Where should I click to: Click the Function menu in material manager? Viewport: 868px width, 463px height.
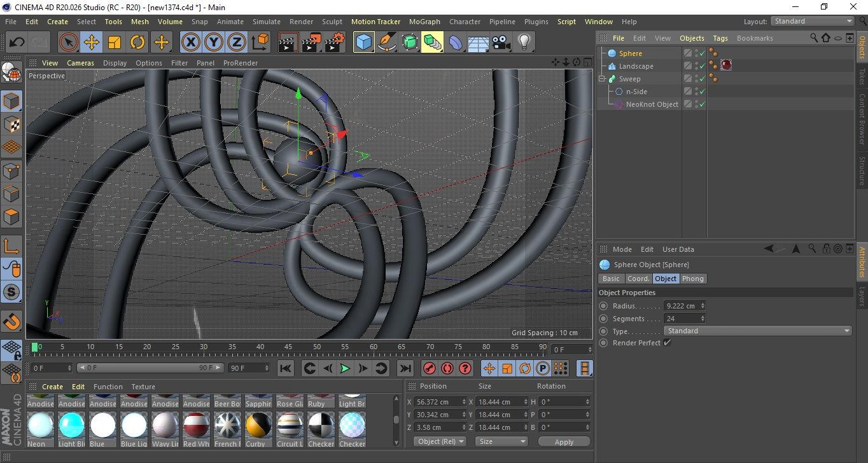108,387
